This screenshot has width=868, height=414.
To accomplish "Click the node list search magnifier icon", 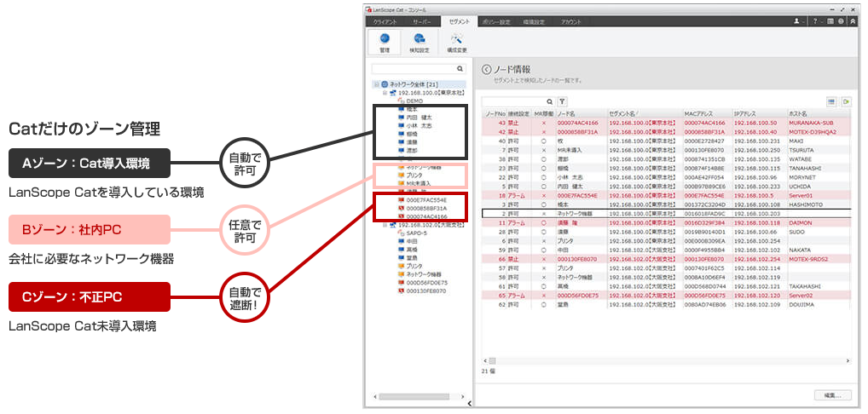I will click(550, 101).
